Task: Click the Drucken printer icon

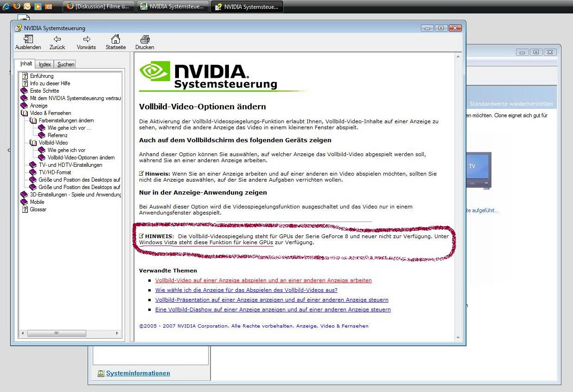Action: coord(145,39)
